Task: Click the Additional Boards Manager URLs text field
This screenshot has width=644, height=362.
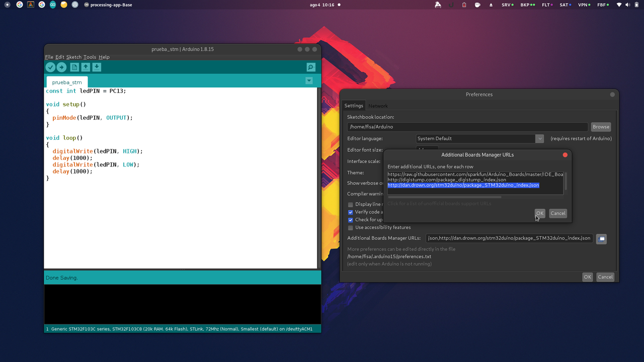Action: point(509,238)
